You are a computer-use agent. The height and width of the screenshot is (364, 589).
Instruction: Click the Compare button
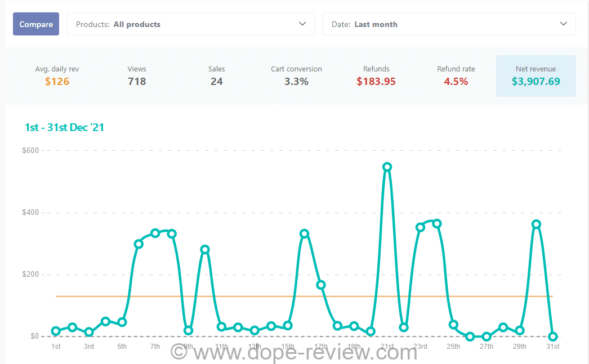tap(36, 24)
